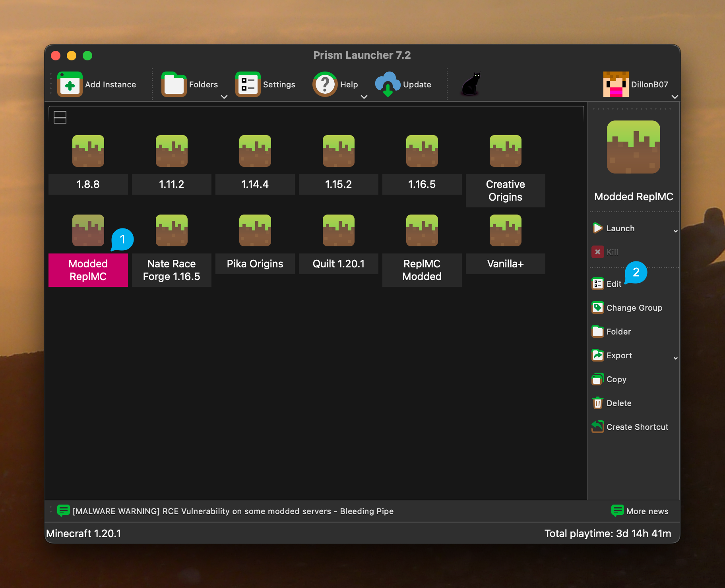Viewport: 725px width, 588px height.
Task: Delete the selected instance
Action: click(x=612, y=403)
